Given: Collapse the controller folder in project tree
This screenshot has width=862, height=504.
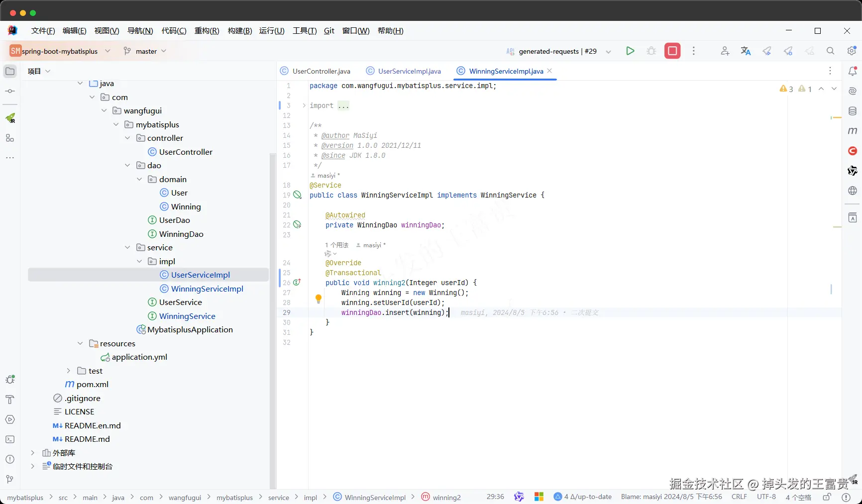Looking at the screenshot, I should [x=128, y=138].
